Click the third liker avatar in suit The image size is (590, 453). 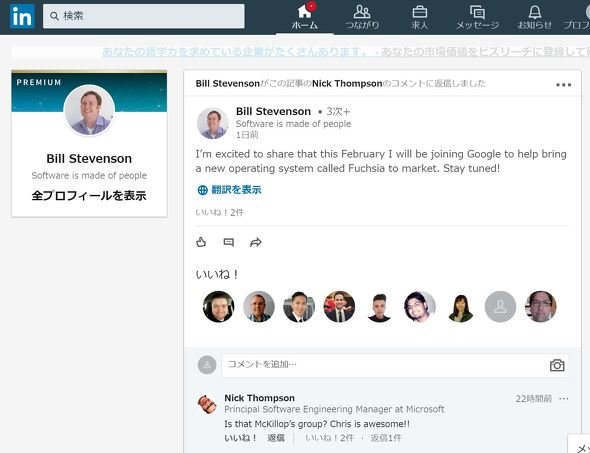click(299, 307)
